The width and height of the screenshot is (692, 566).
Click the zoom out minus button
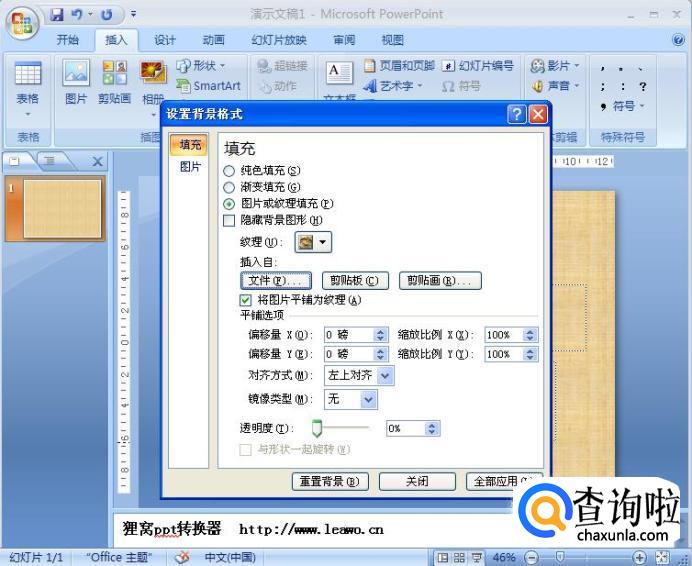point(532,558)
